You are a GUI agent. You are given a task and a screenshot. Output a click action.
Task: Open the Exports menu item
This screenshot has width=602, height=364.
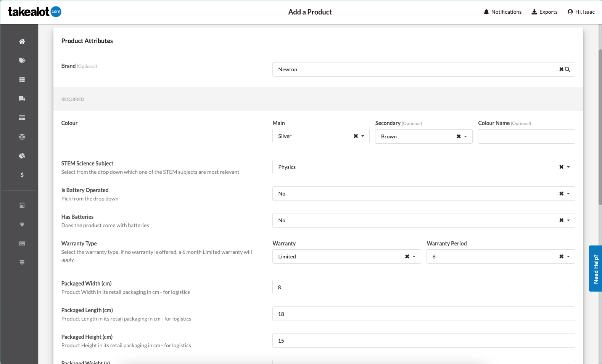point(544,12)
